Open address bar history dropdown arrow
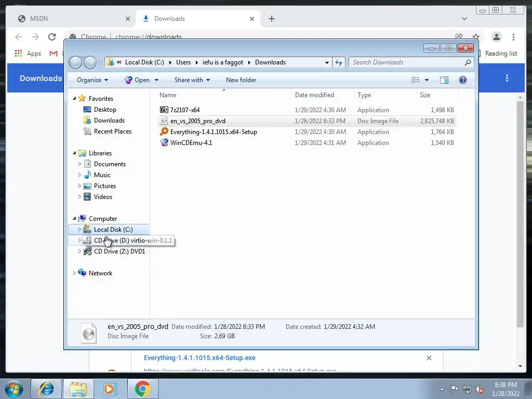This screenshot has height=399, width=532. pyautogui.click(x=327, y=62)
